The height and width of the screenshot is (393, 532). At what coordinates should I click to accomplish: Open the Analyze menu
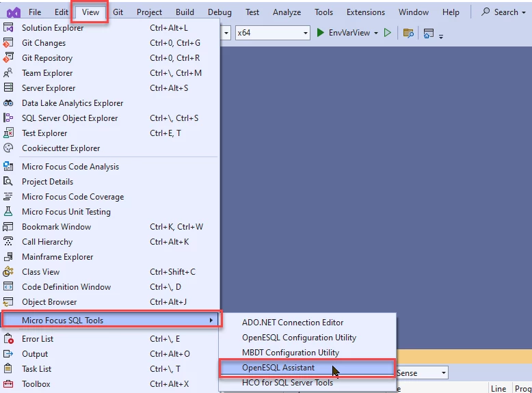click(x=287, y=12)
